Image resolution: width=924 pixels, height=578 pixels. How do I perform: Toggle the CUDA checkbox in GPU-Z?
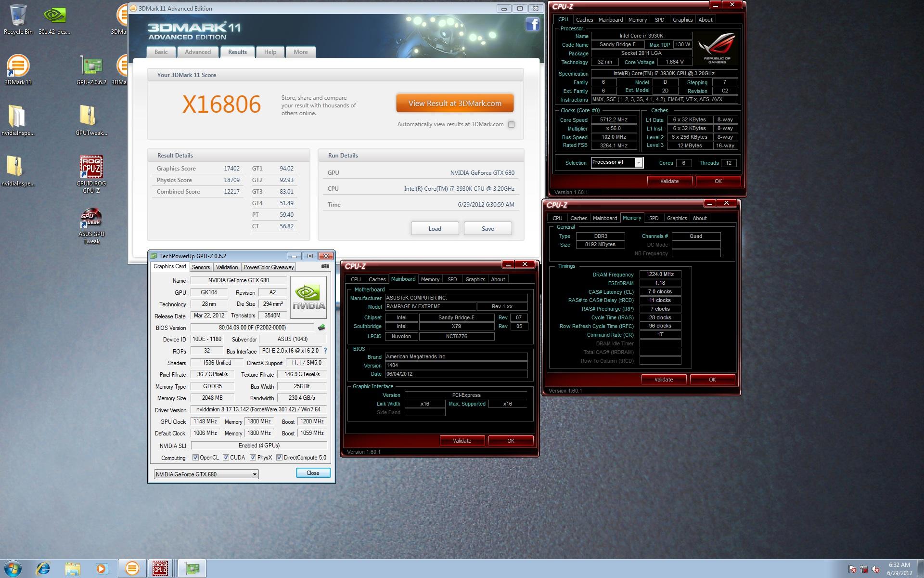(226, 458)
